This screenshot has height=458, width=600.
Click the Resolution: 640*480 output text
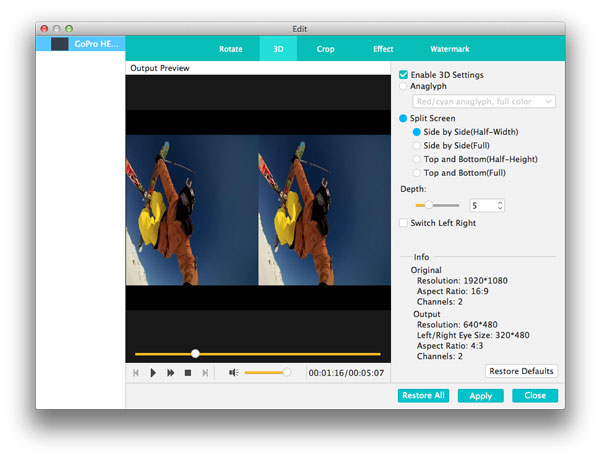[457, 324]
